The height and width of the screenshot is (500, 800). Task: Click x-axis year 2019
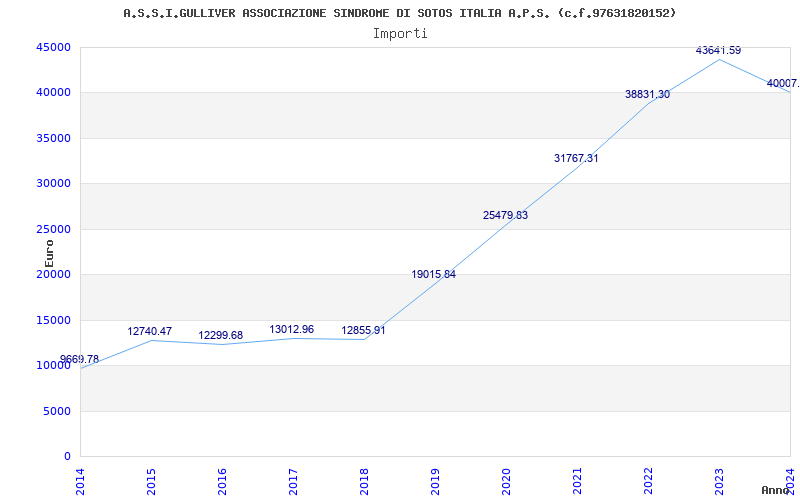tap(435, 481)
